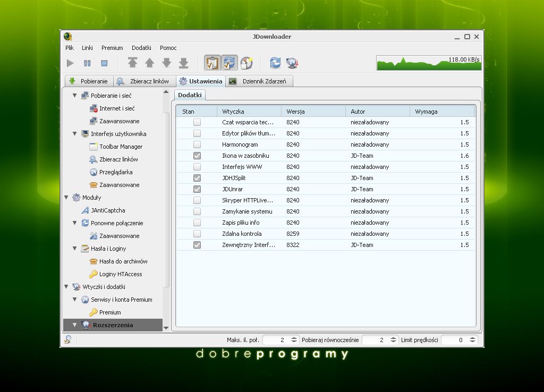Uncheck JDHJSplit plugin checkbox
This screenshot has width=544, height=392.
pyautogui.click(x=197, y=178)
